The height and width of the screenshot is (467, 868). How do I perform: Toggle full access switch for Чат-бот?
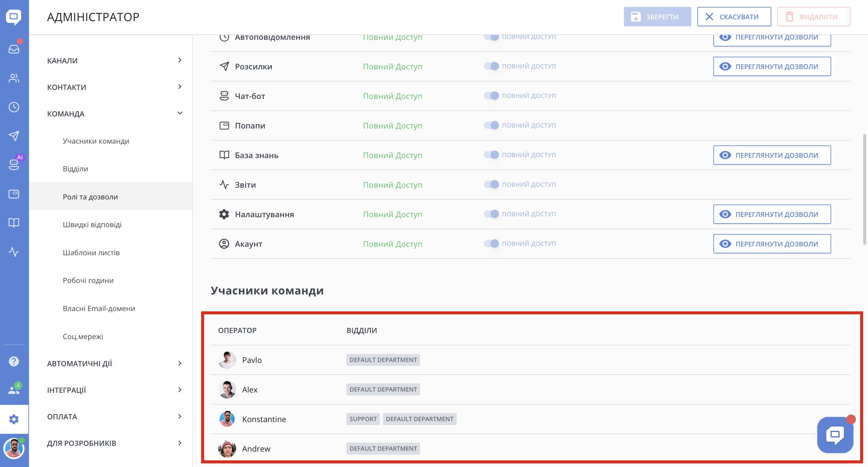491,96
